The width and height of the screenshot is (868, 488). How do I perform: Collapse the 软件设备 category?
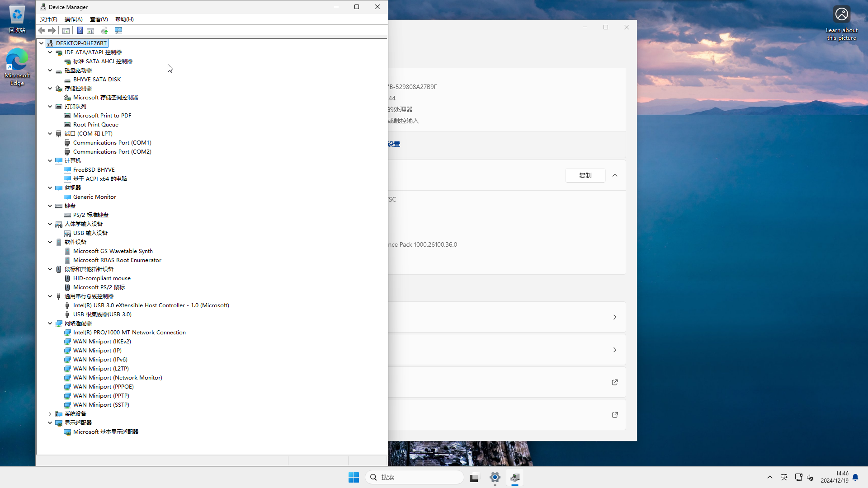[50, 242]
